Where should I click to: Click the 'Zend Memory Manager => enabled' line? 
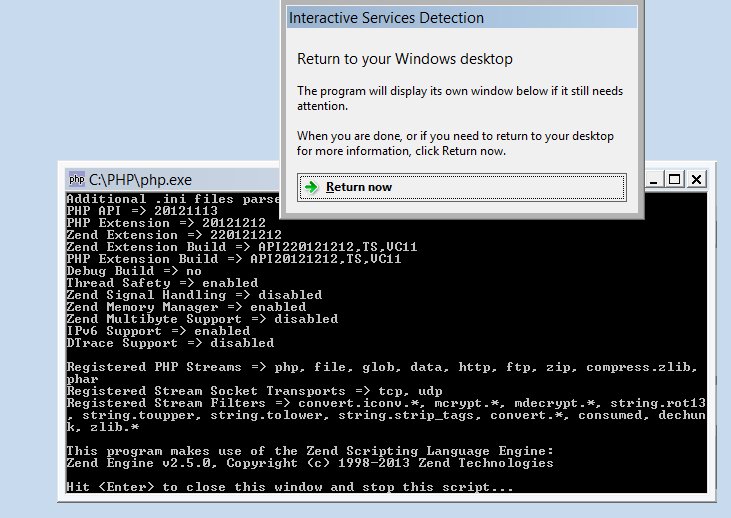(186, 307)
